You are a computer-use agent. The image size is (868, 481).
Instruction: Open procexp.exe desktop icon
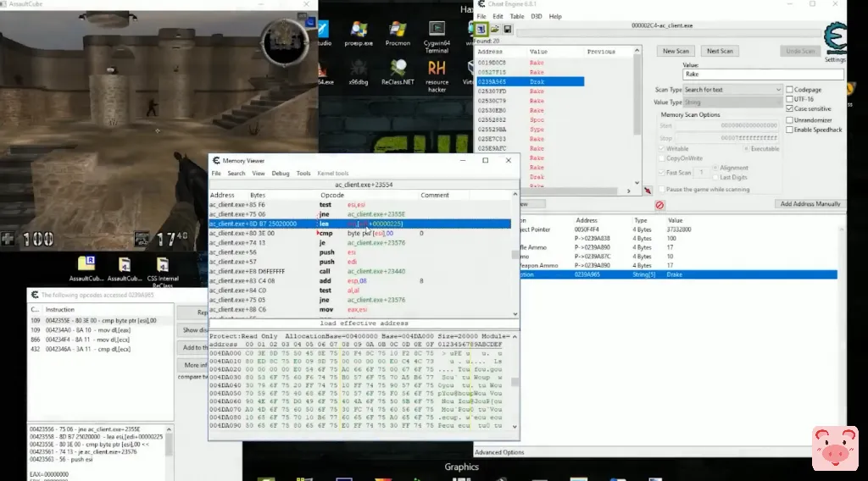pyautogui.click(x=359, y=34)
